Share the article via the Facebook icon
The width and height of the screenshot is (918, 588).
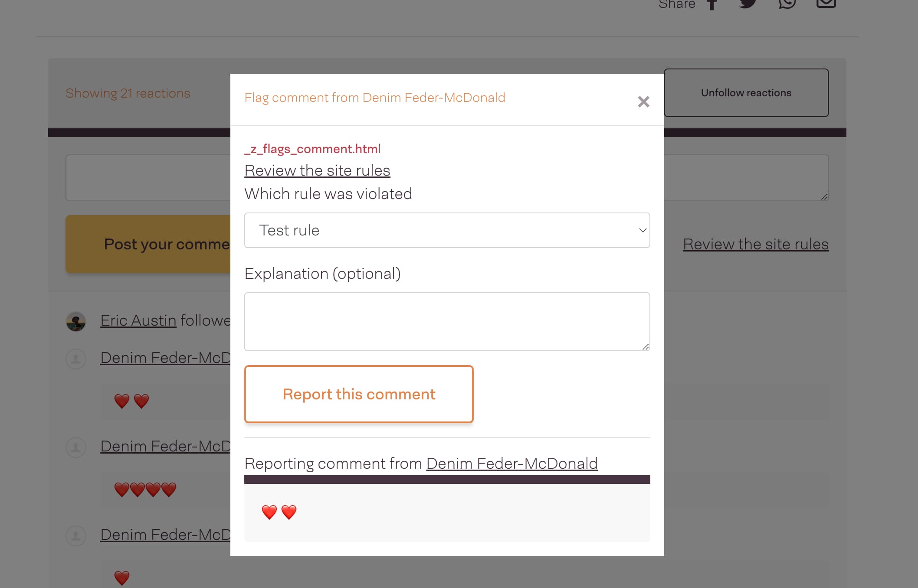711,3
